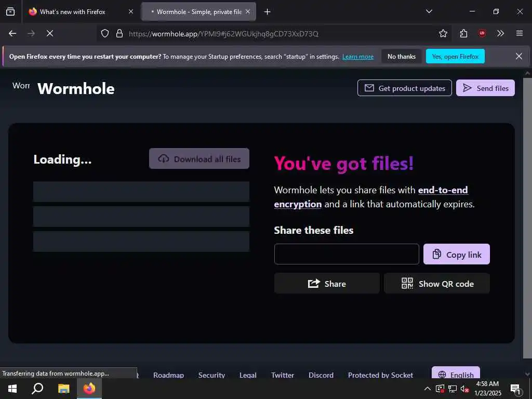Close the What's new with Firefox tab
This screenshot has width=532, height=399.
tap(131, 11)
